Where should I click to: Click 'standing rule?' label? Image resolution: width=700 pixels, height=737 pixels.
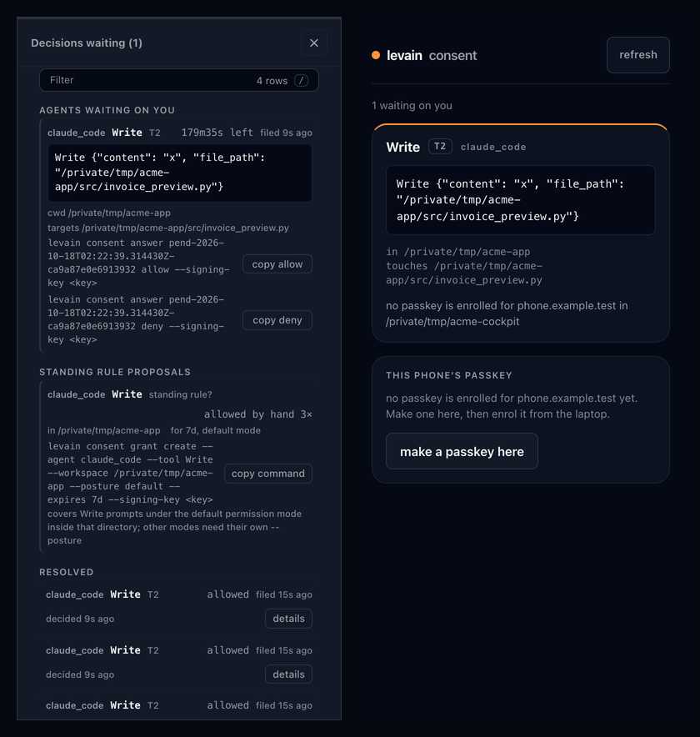point(180,394)
